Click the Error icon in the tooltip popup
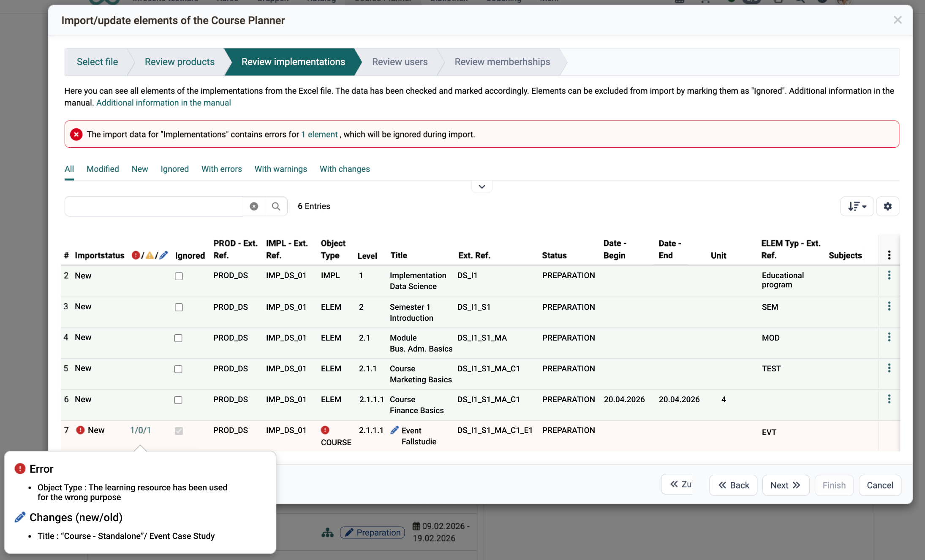This screenshot has width=925, height=560. click(20, 468)
